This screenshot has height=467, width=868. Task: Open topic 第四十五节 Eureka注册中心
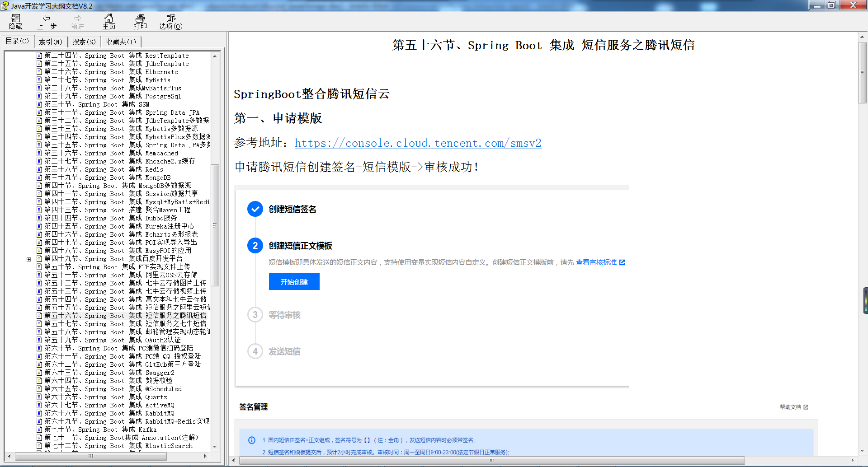click(x=119, y=226)
